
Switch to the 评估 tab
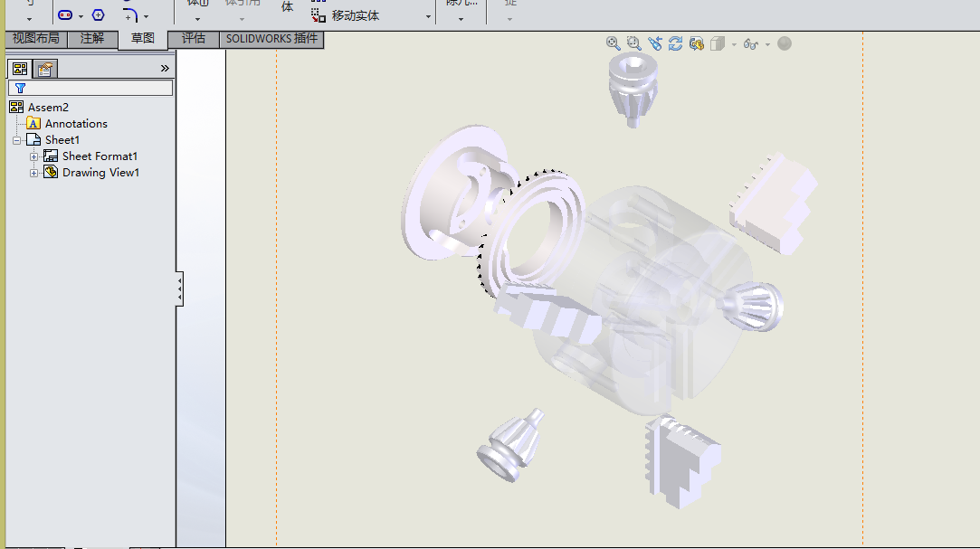(194, 39)
